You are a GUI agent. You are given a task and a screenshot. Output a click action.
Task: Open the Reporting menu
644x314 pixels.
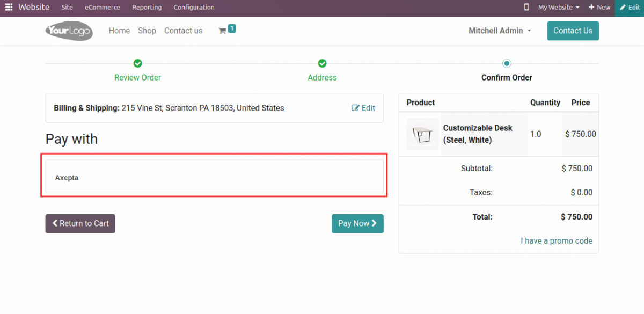tap(147, 7)
